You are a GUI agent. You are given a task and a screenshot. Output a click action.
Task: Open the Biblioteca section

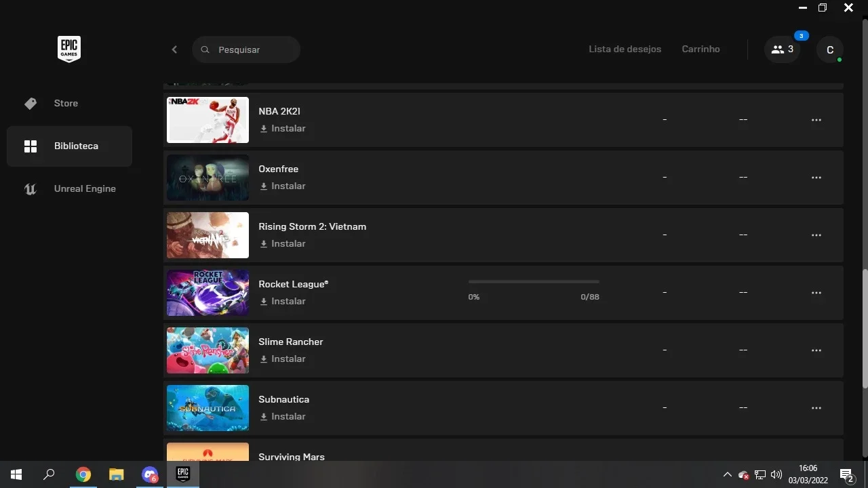(x=69, y=146)
